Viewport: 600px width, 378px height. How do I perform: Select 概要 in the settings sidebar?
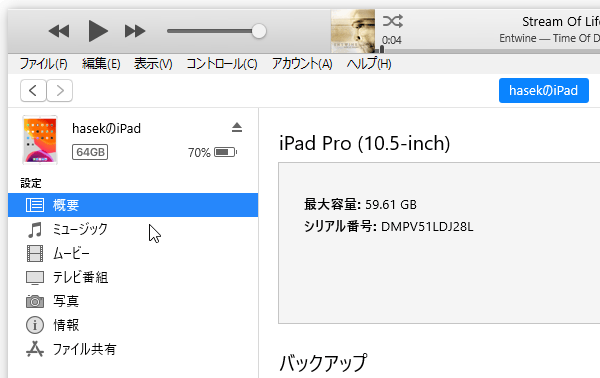133,205
